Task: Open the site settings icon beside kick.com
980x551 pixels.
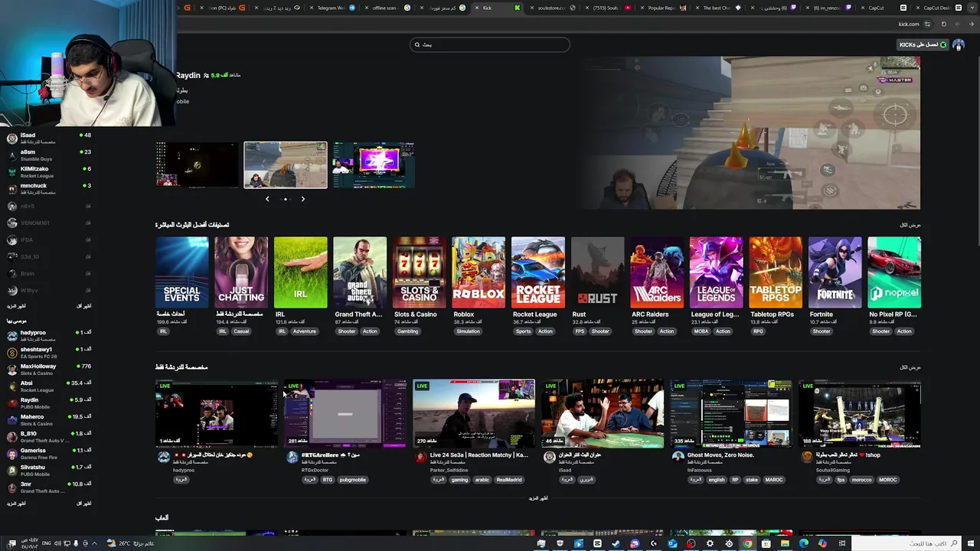Action: pyautogui.click(x=927, y=24)
